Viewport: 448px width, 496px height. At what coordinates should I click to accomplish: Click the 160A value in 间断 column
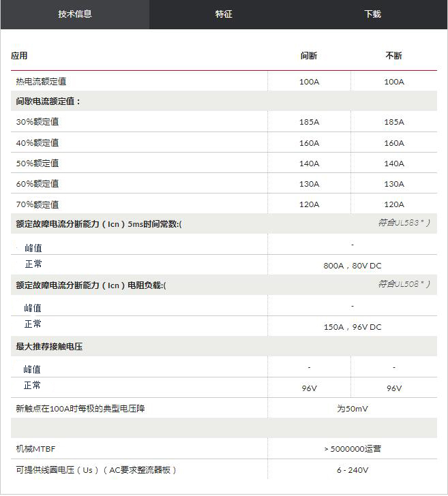coord(309,143)
